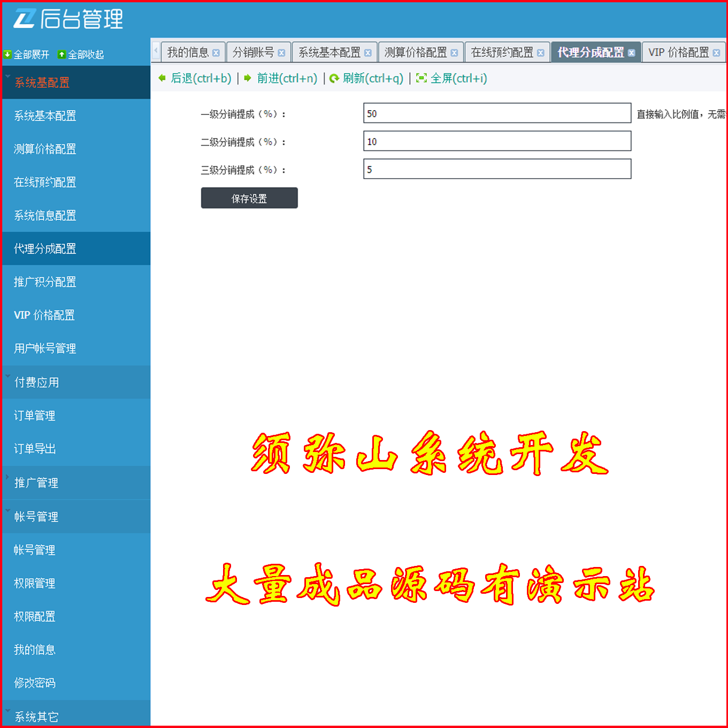Open the VIP 价格配置 tab
This screenshot has height=728, width=728.
tap(679, 52)
